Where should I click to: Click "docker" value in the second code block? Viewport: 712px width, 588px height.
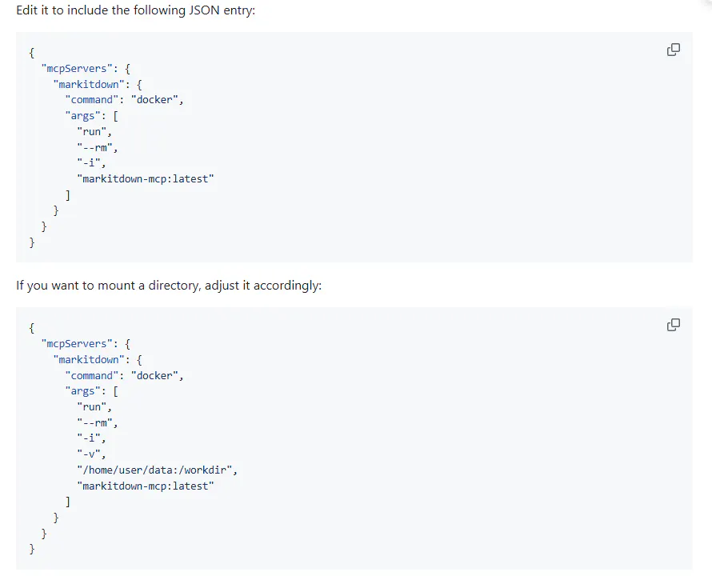pyautogui.click(x=154, y=375)
